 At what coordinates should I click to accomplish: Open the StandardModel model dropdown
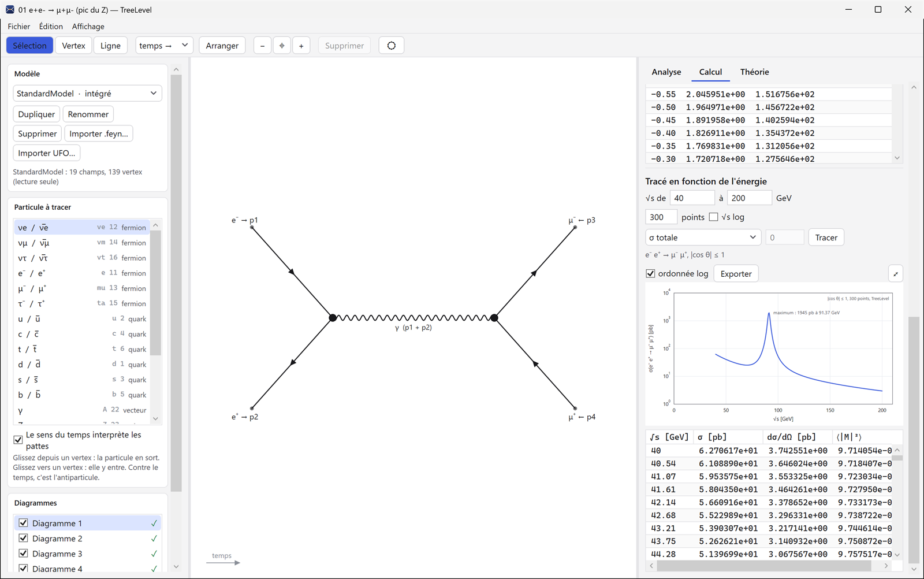pyautogui.click(x=87, y=94)
